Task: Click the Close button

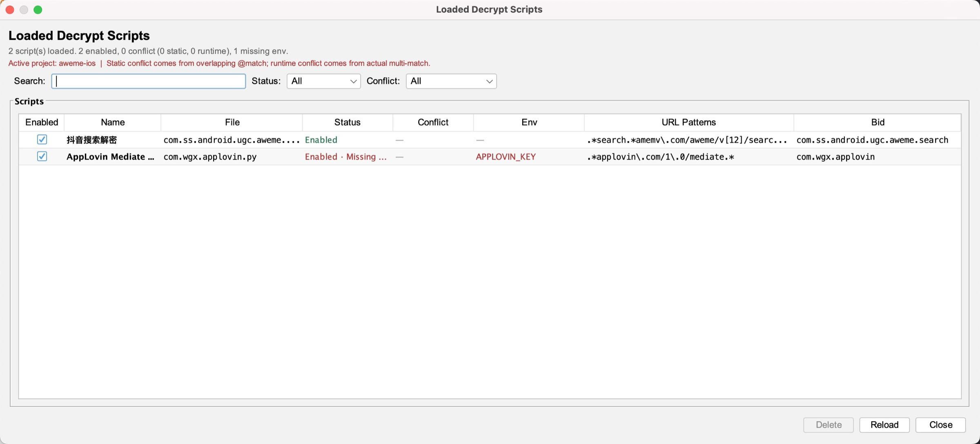Action: tap(940, 425)
